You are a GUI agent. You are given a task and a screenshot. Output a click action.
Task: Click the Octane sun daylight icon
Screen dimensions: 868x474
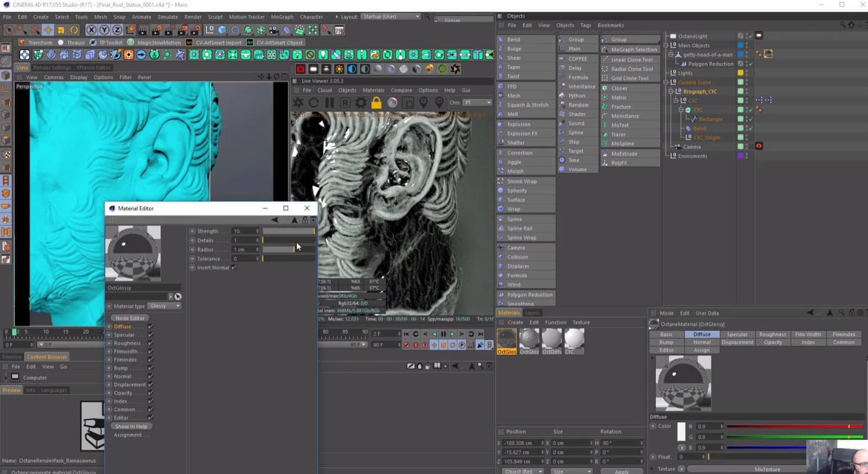339,69
